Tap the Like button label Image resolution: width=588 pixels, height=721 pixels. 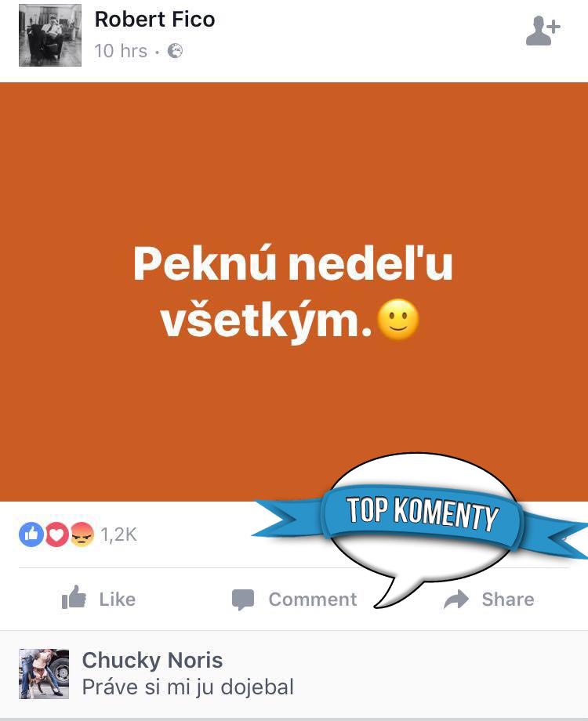click(118, 600)
